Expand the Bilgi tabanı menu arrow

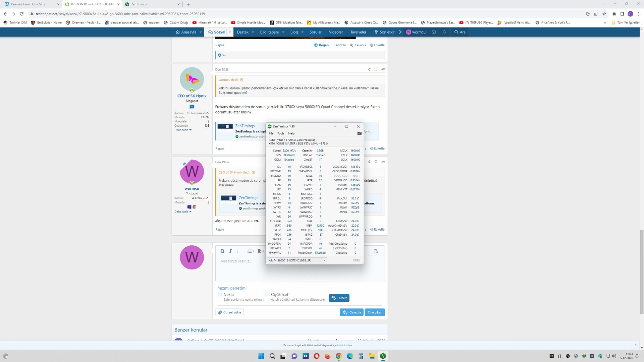point(283,32)
